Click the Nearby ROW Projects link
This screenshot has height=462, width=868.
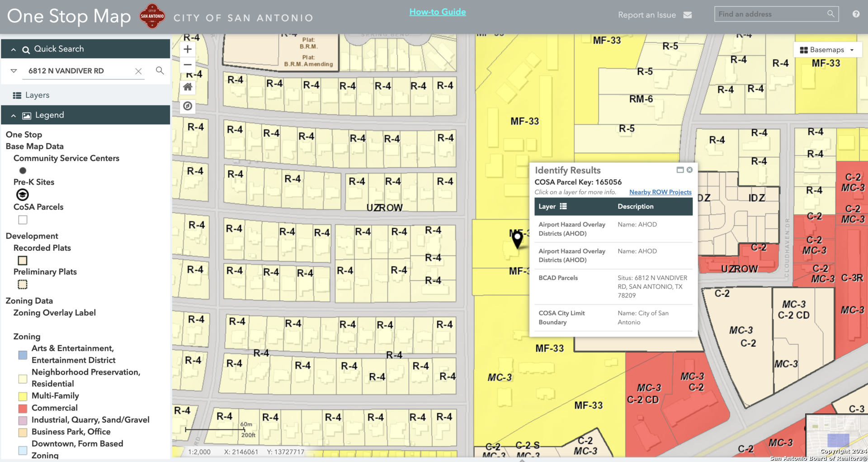(x=660, y=192)
